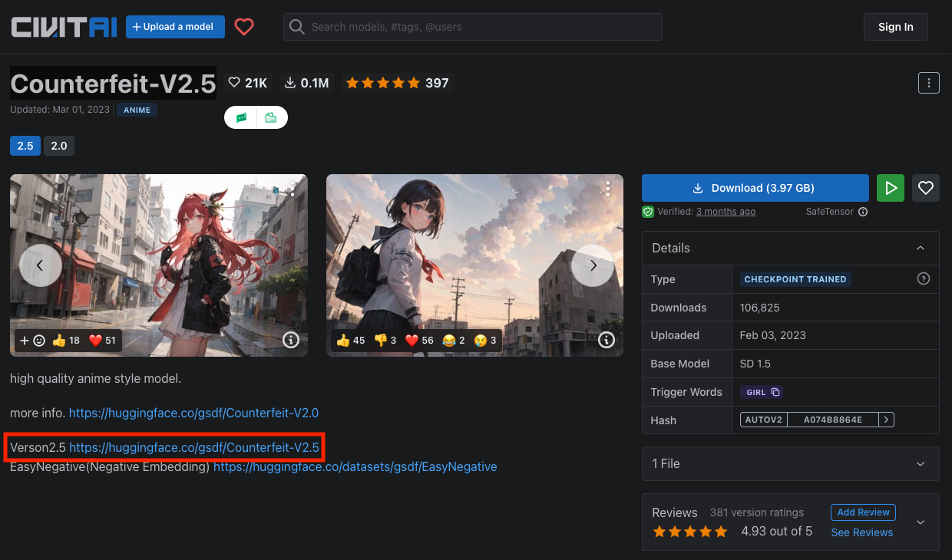Collapse the Details panel
The height and width of the screenshot is (560, 952).
(x=921, y=249)
